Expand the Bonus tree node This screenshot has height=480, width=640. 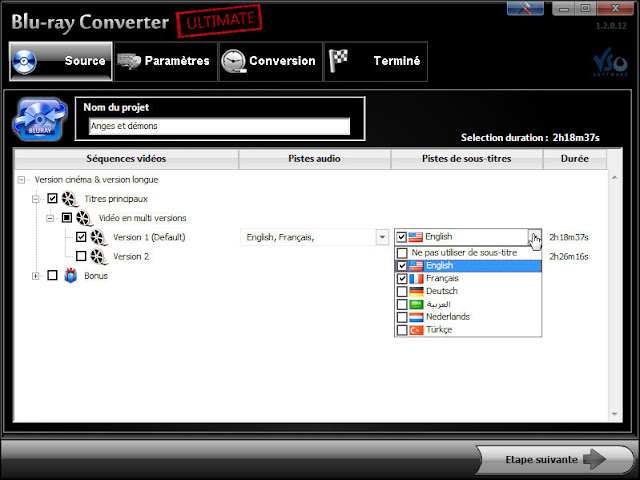(36, 276)
